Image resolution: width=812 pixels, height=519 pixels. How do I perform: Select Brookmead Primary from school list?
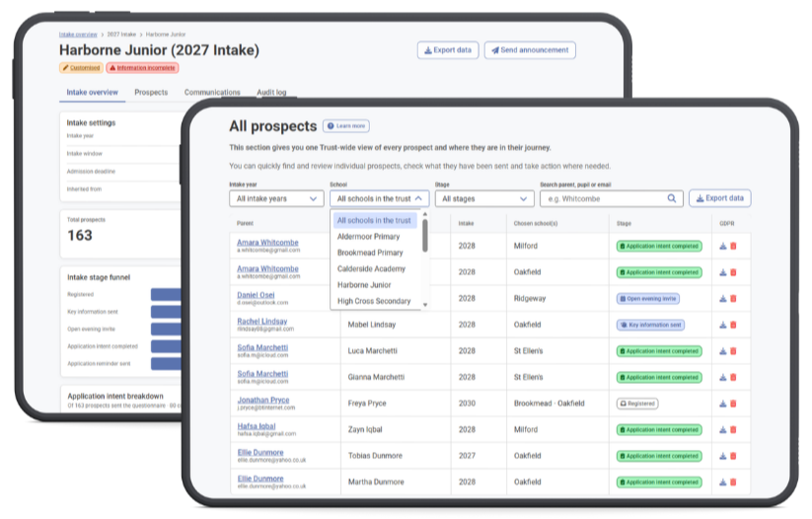[x=370, y=253]
